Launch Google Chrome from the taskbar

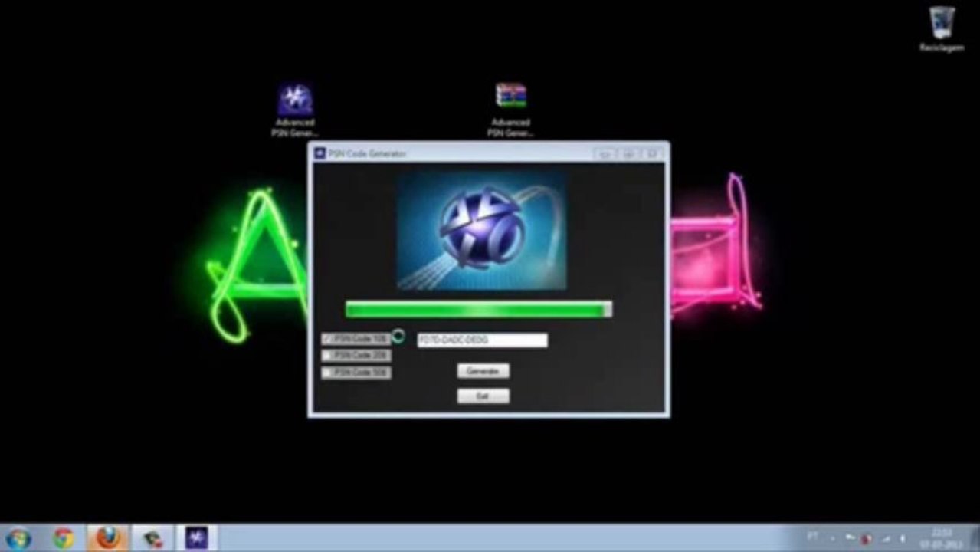point(64,538)
